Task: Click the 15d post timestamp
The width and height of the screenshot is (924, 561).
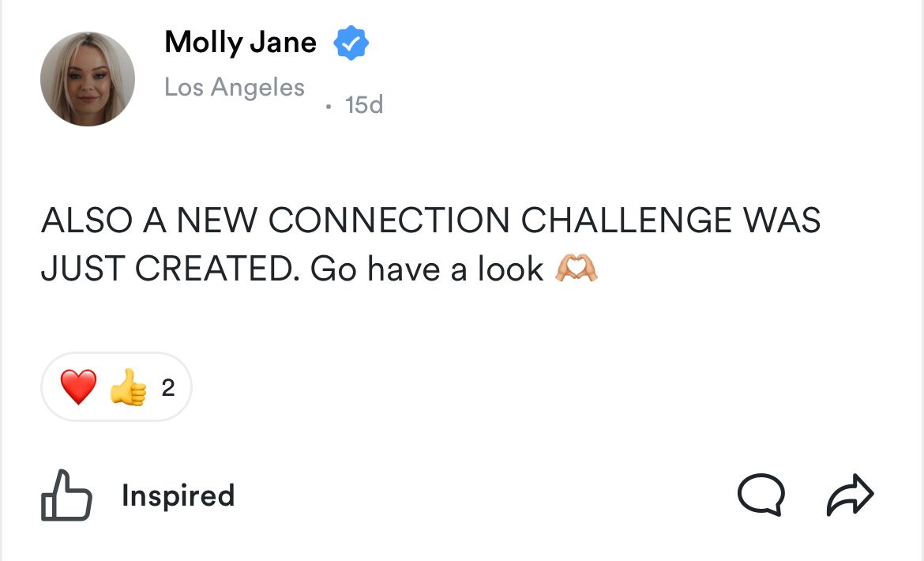Action: 364,104
